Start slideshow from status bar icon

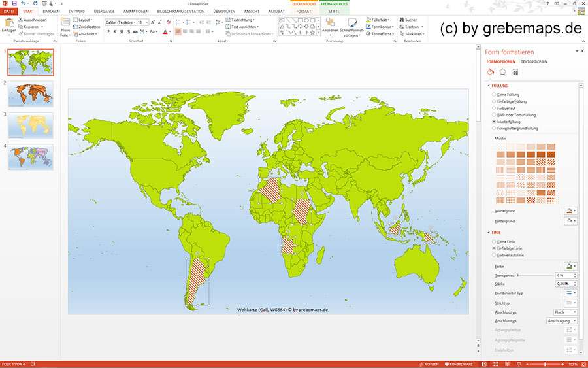pyautogui.click(x=519, y=364)
